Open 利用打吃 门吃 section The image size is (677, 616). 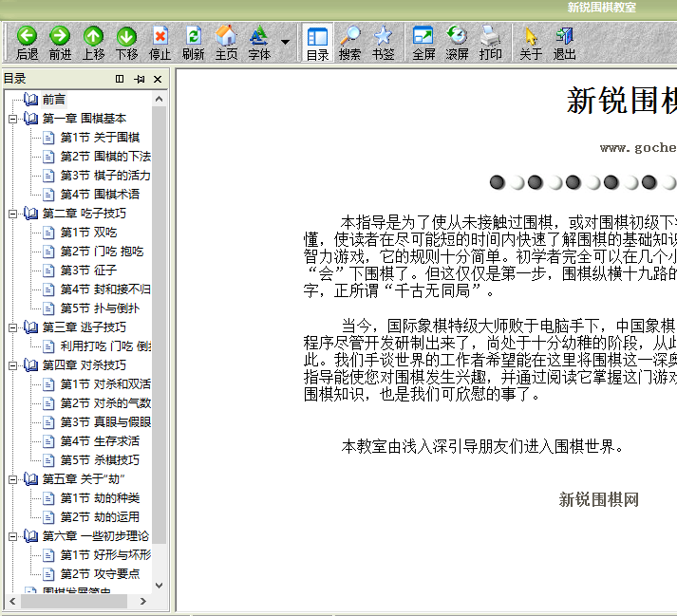[x=105, y=346]
